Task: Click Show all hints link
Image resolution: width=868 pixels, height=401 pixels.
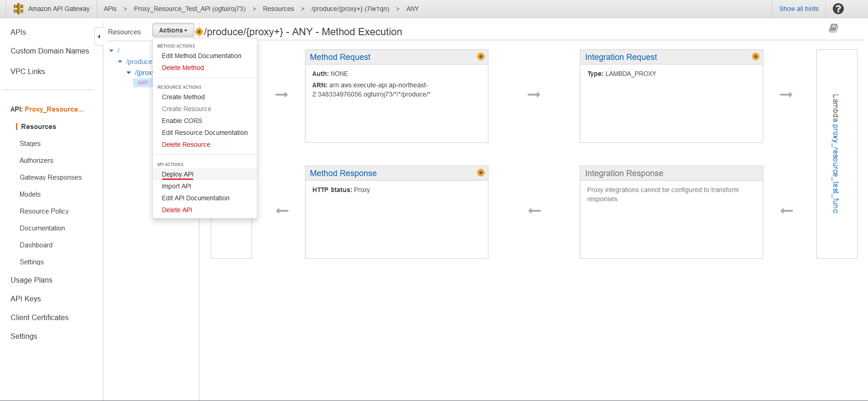Action: coord(799,9)
